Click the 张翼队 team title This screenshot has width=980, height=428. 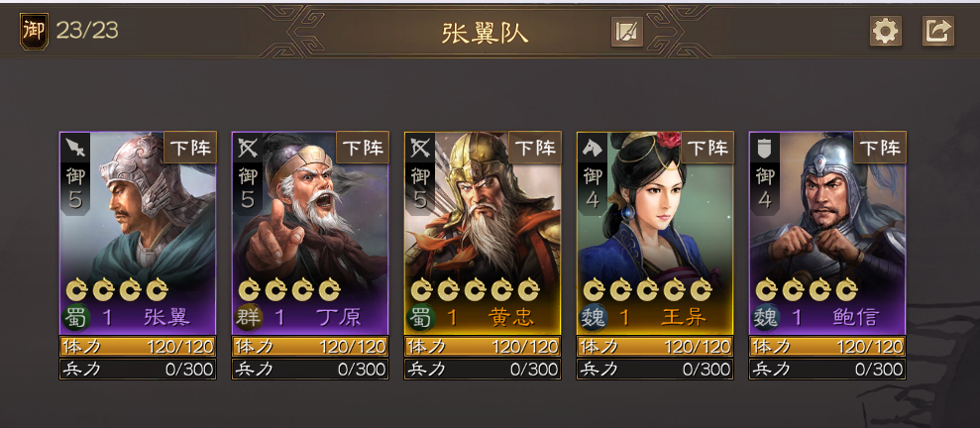(485, 33)
